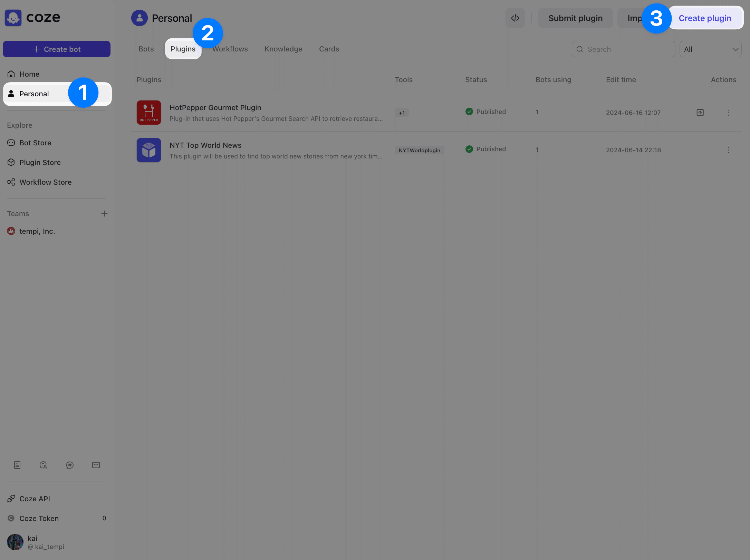
Task: Click the NYT Top World News thumbnail
Action: tap(149, 150)
